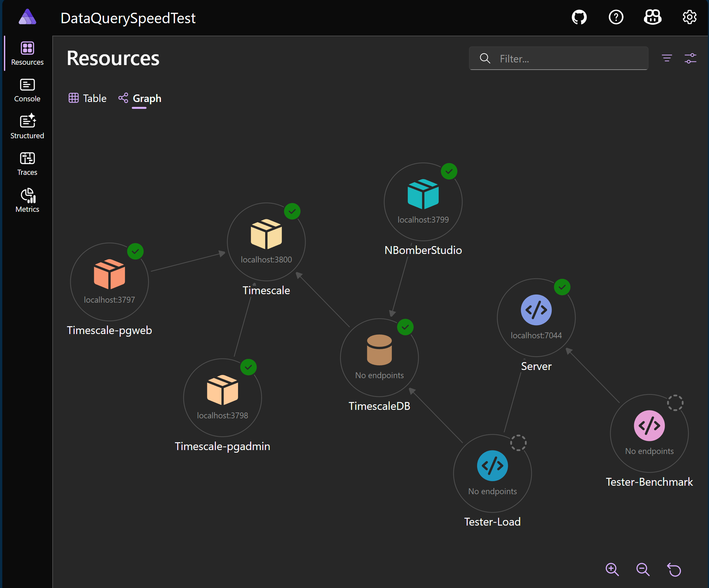
Task: Open the settings gear icon
Action: click(x=689, y=17)
